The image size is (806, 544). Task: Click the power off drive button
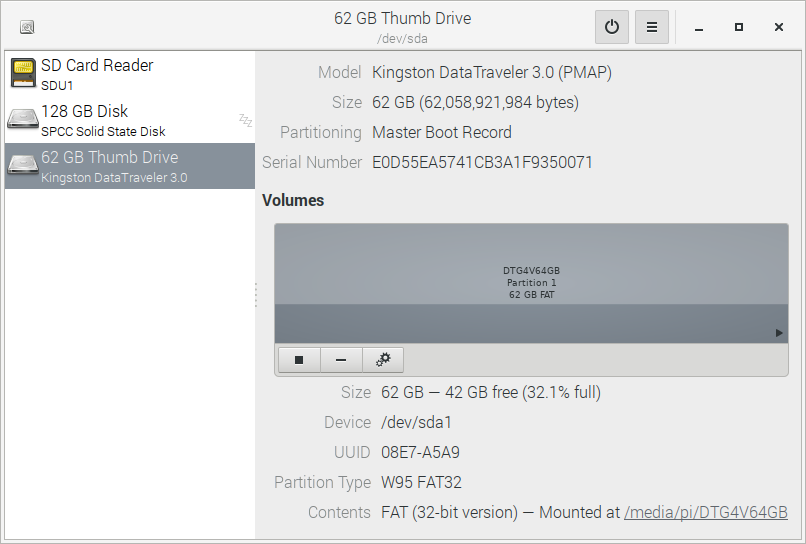[612, 27]
